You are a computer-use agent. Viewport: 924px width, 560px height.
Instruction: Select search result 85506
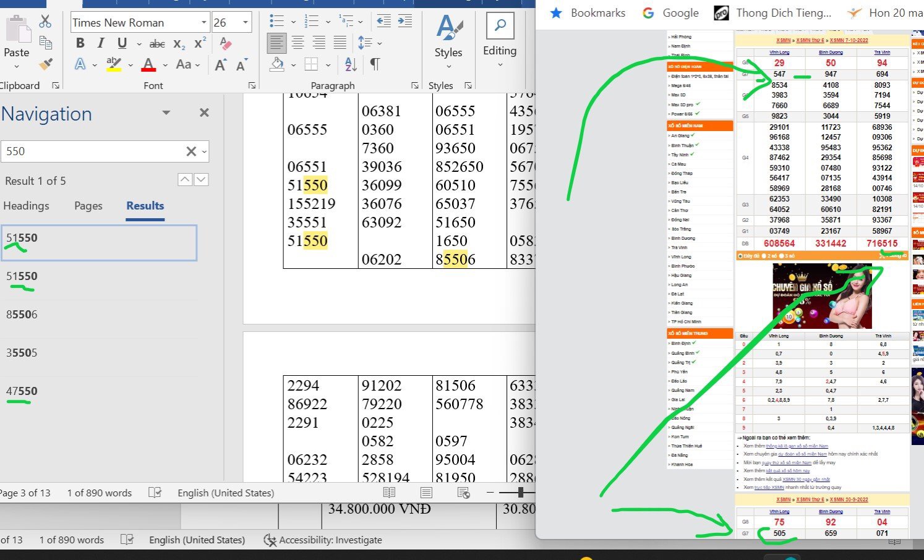[x=99, y=315]
